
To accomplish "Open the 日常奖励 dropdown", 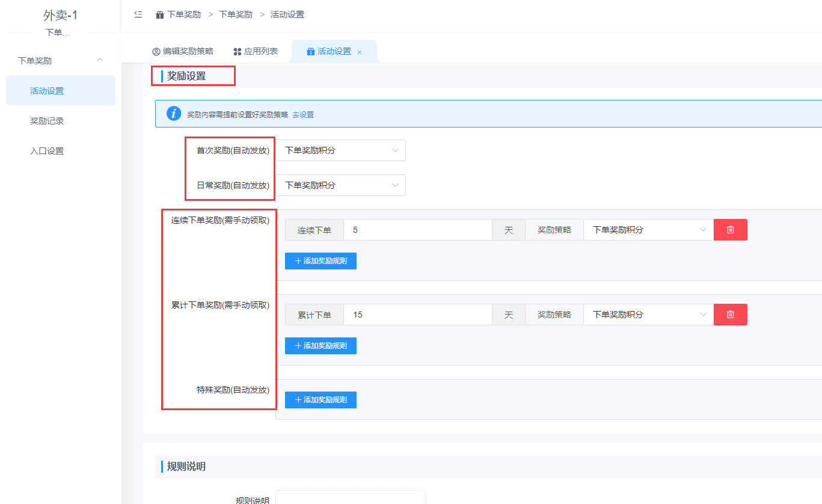I will [341, 185].
